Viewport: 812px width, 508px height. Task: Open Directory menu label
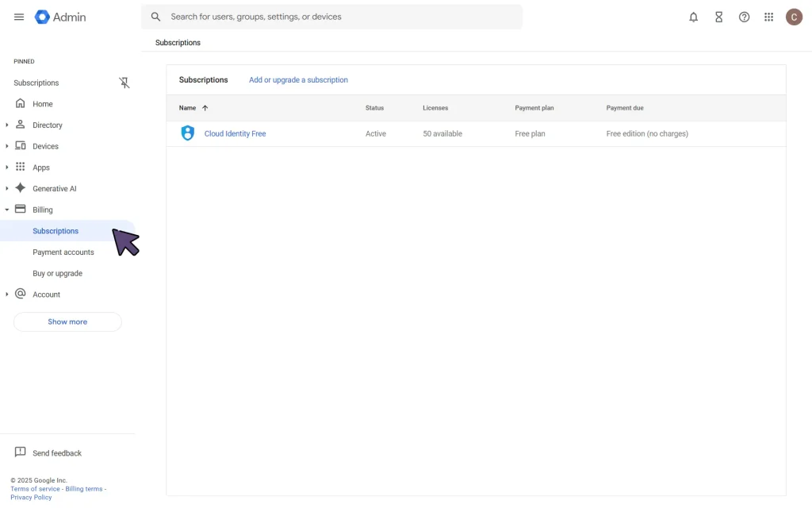[47, 125]
